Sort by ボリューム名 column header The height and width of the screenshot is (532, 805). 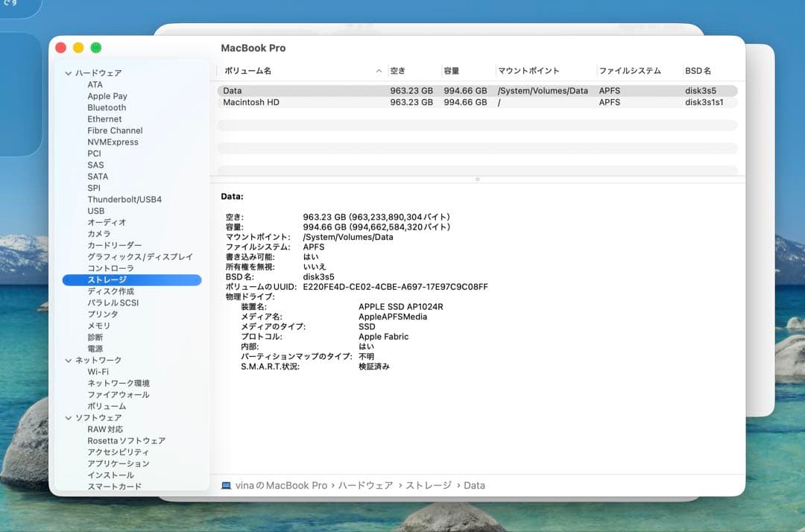(248, 71)
